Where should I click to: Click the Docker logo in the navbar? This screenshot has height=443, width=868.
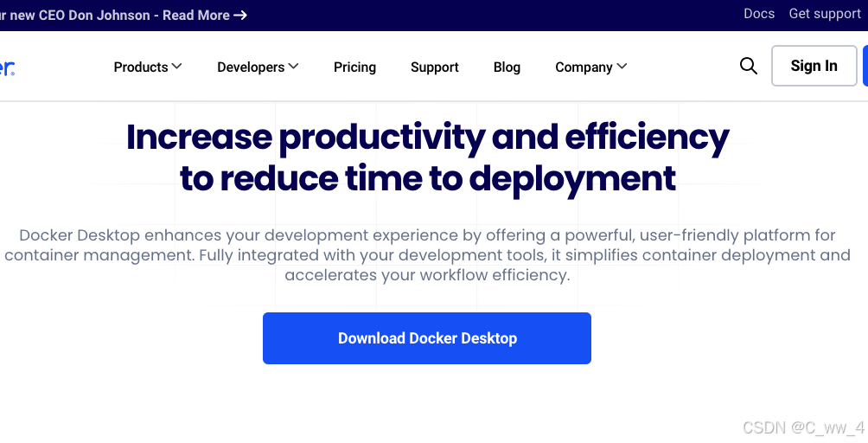(7, 67)
